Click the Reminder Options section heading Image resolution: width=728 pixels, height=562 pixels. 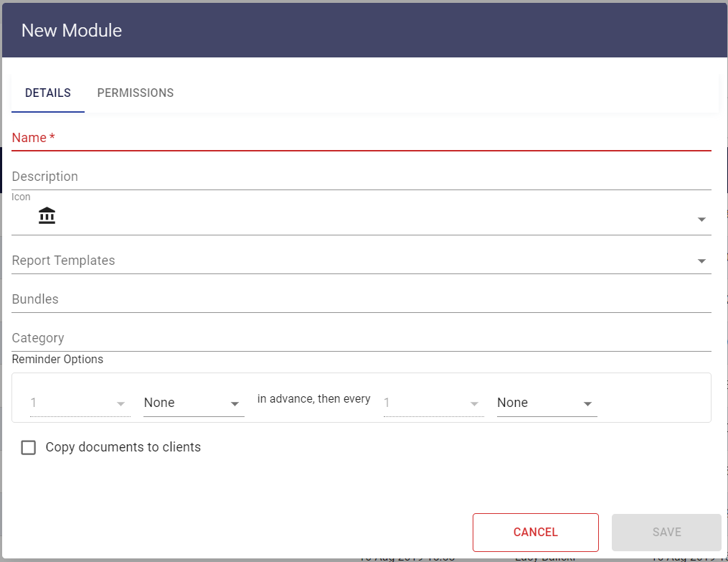(x=58, y=360)
